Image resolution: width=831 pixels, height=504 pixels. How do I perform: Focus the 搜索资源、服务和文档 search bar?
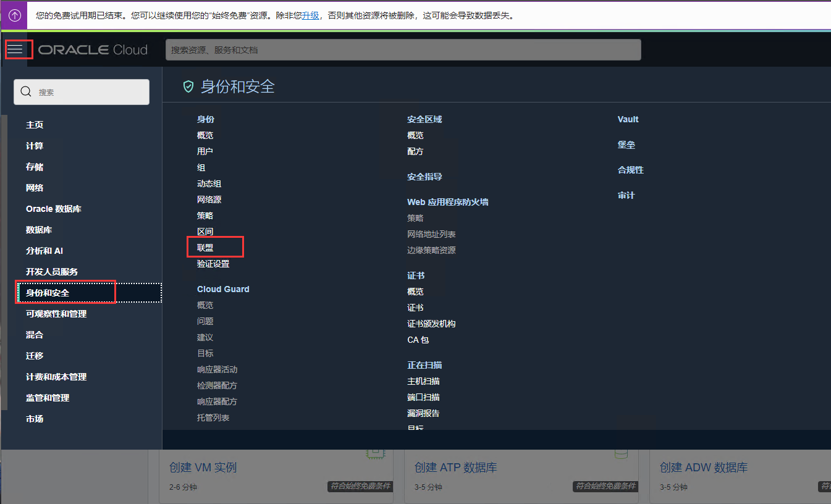click(403, 50)
